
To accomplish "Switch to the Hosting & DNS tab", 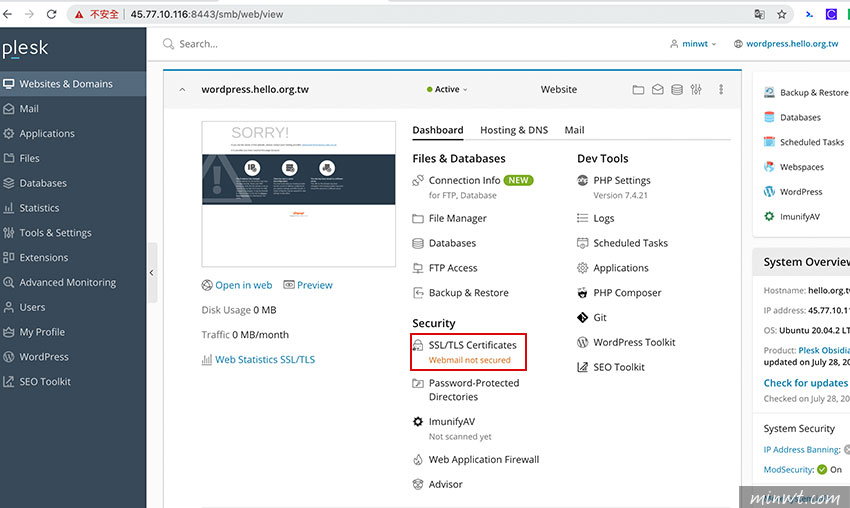I will (514, 130).
